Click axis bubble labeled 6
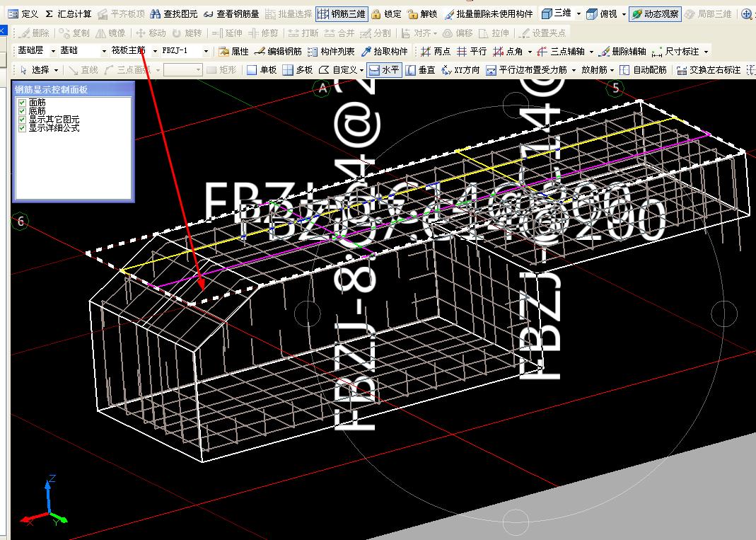This screenshot has height=540, width=756. (21, 222)
